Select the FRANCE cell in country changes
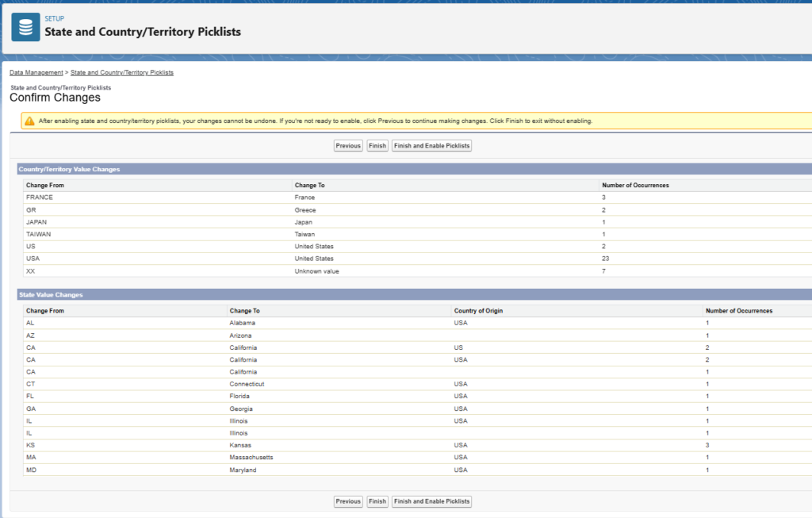 tap(40, 198)
